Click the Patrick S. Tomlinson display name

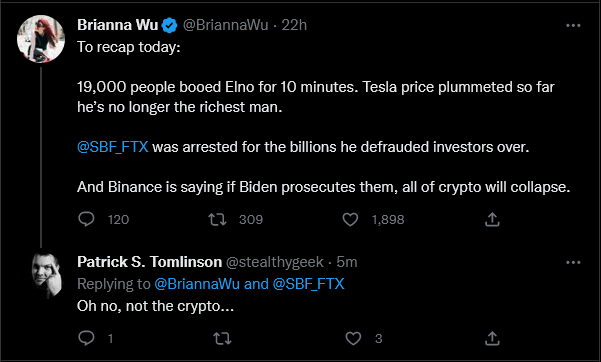pyautogui.click(x=149, y=262)
